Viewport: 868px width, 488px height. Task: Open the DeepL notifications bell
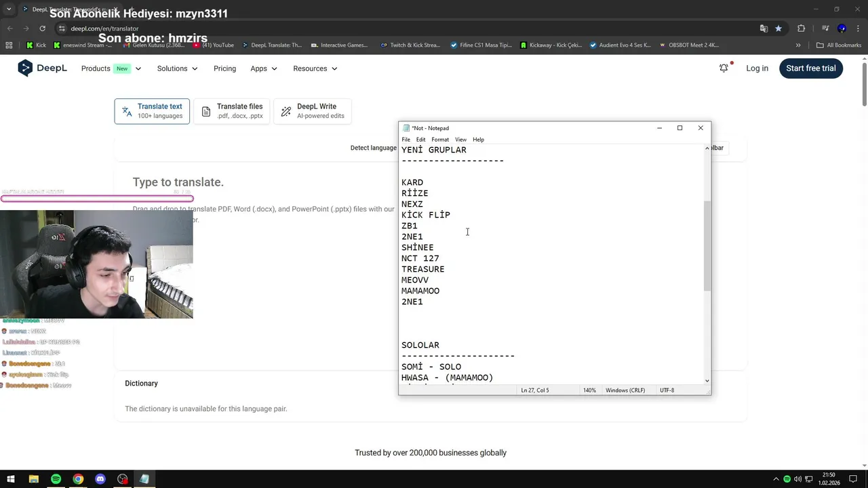coord(724,68)
